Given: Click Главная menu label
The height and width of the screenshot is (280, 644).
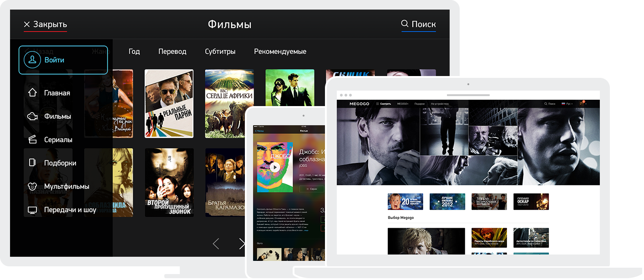Looking at the screenshot, I should (x=57, y=93).
